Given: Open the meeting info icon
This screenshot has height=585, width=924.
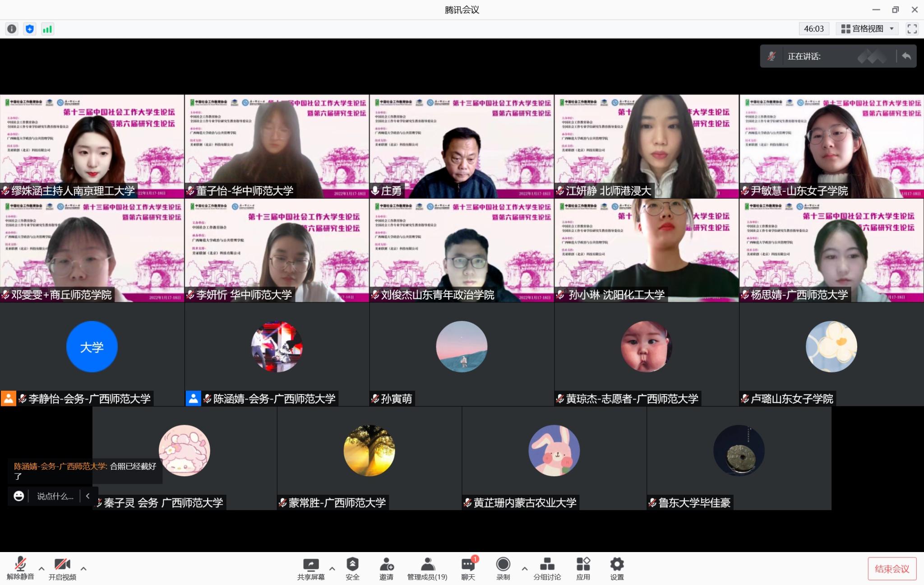Looking at the screenshot, I should tap(12, 29).
